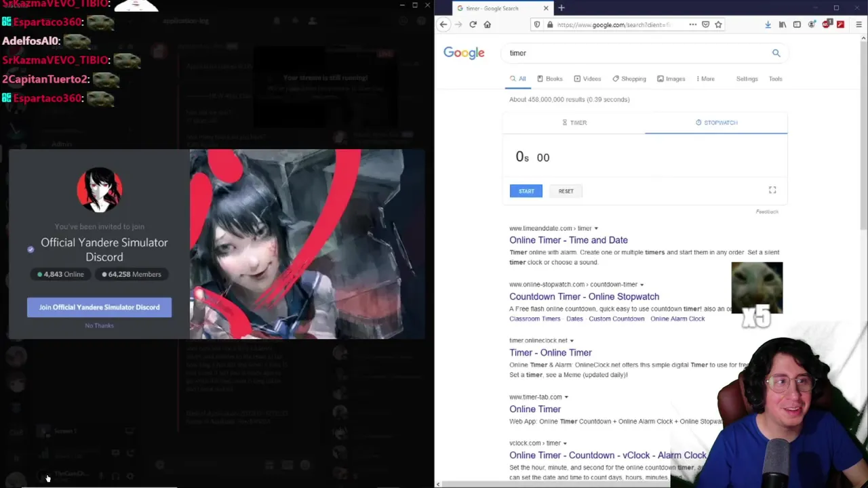Image resolution: width=868 pixels, height=488 pixels.
Task: Click the uBlock extension icon with badge
Action: 826,24
